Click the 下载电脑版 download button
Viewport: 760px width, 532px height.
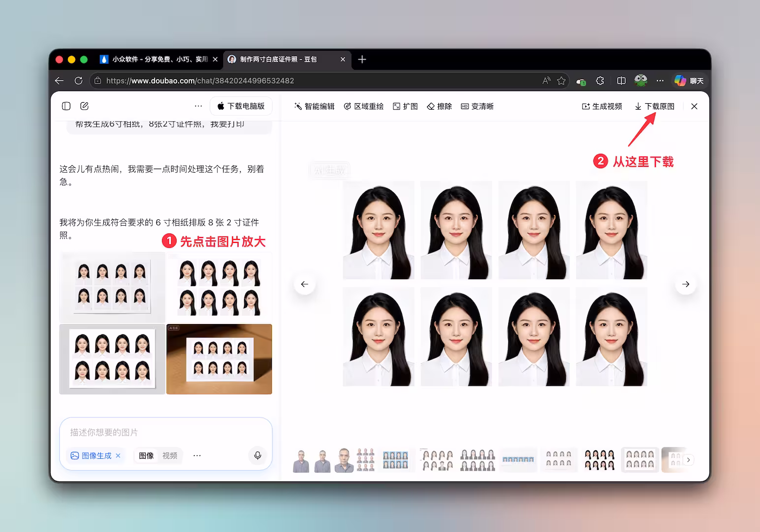[241, 106]
